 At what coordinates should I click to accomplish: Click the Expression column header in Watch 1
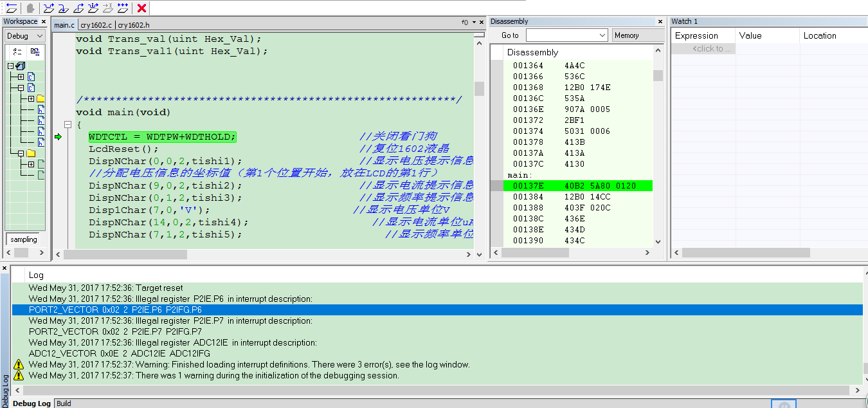[x=703, y=36]
